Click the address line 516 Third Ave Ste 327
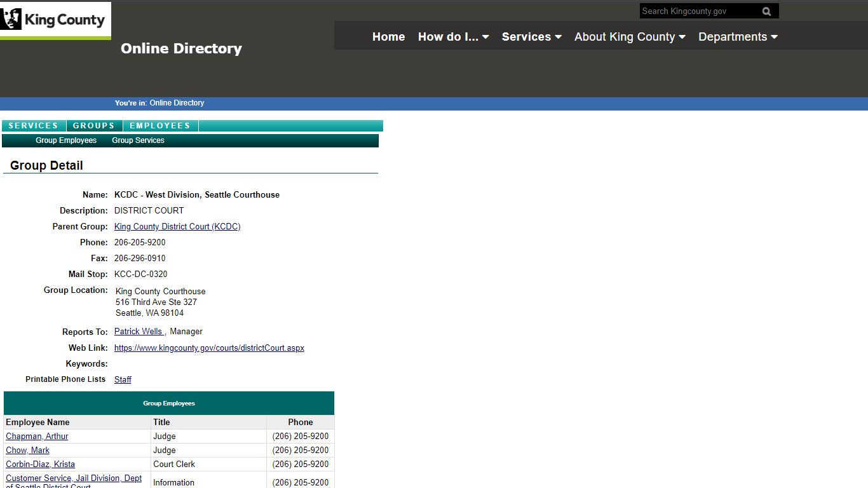This screenshot has height=488, width=868. tap(156, 302)
